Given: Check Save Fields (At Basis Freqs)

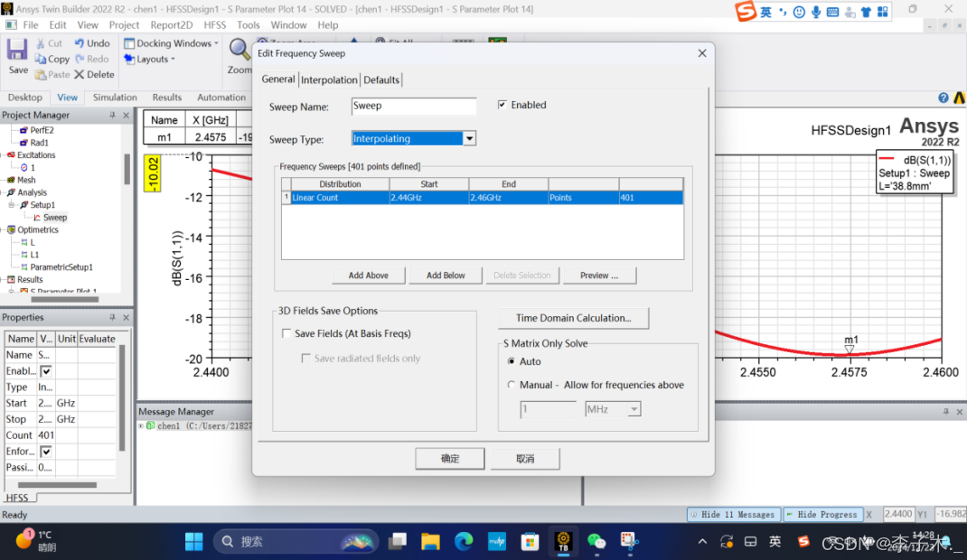Looking at the screenshot, I should [286, 333].
